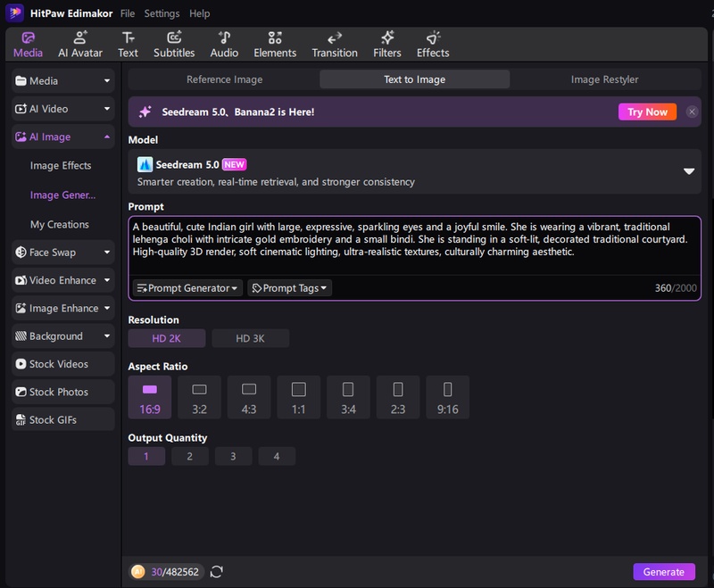The width and height of the screenshot is (714, 588).
Task: Open the Prompt Generator dropdown
Action: coord(187,288)
